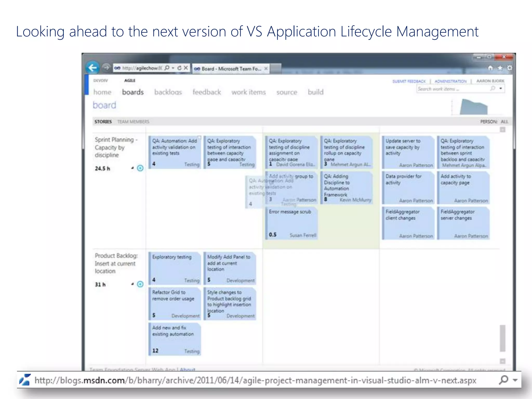
Task: Click the Sprint Planning - Capacity by discipline story title
Action: click(116, 147)
